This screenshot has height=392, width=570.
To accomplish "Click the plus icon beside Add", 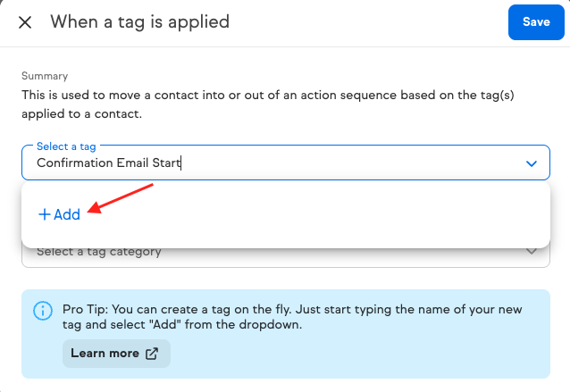I will pyautogui.click(x=44, y=214).
